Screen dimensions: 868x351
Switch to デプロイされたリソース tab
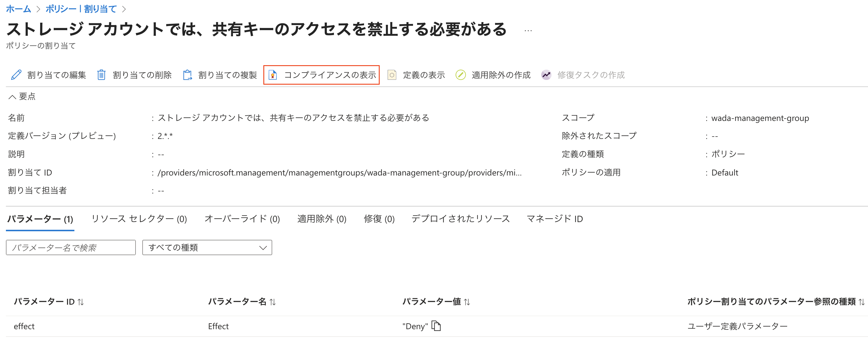460,219
